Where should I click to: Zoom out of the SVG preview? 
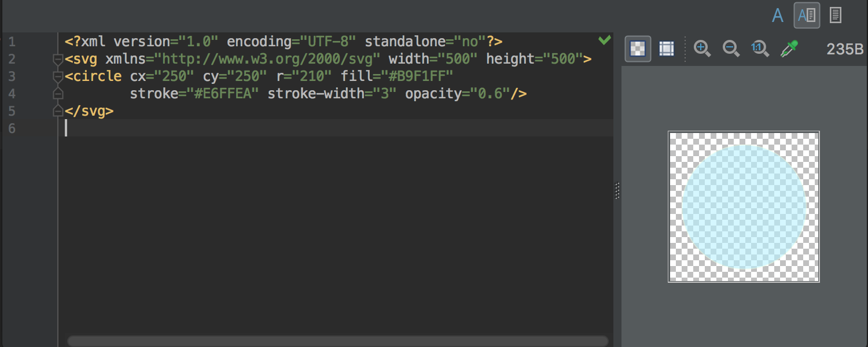(731, 49)
